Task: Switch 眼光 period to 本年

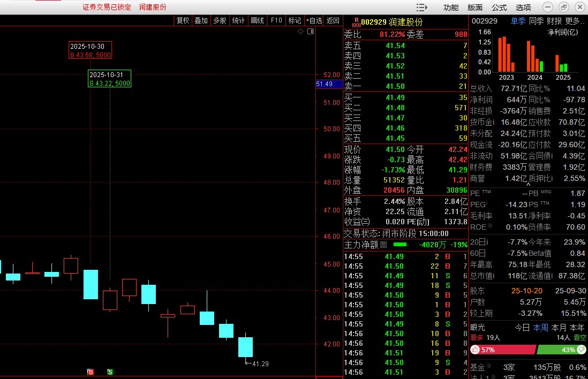Action: 577,328
